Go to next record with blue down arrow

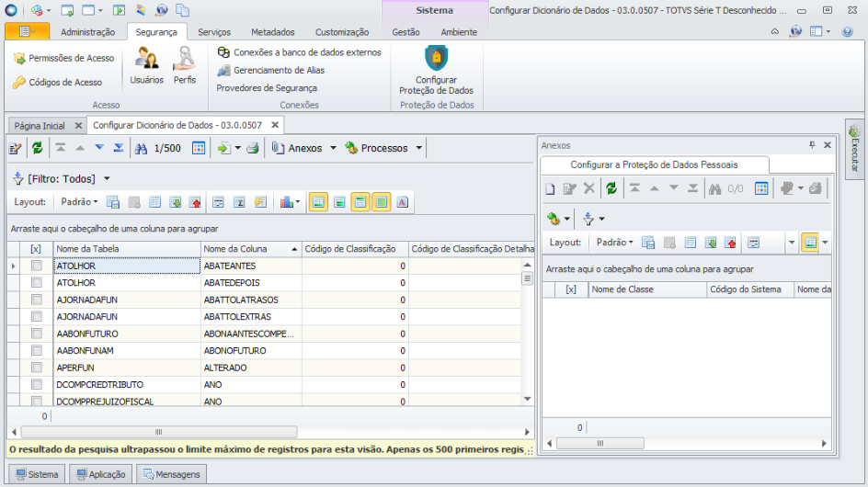pyautogui.click(x=99, y=148)
